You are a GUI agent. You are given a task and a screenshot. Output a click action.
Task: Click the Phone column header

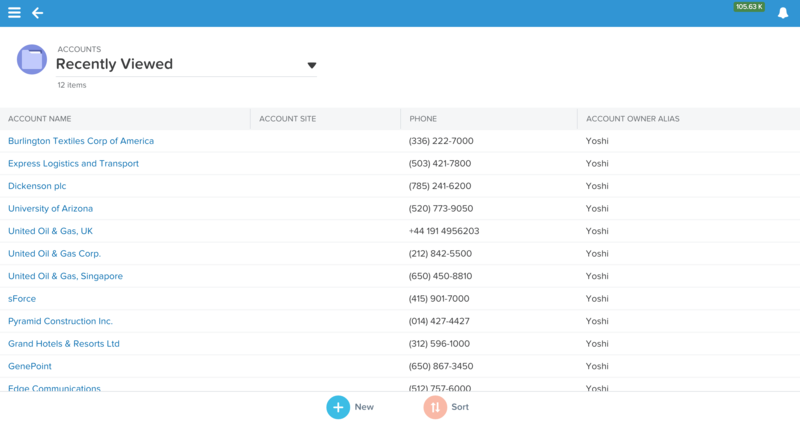tap(423, 119)
